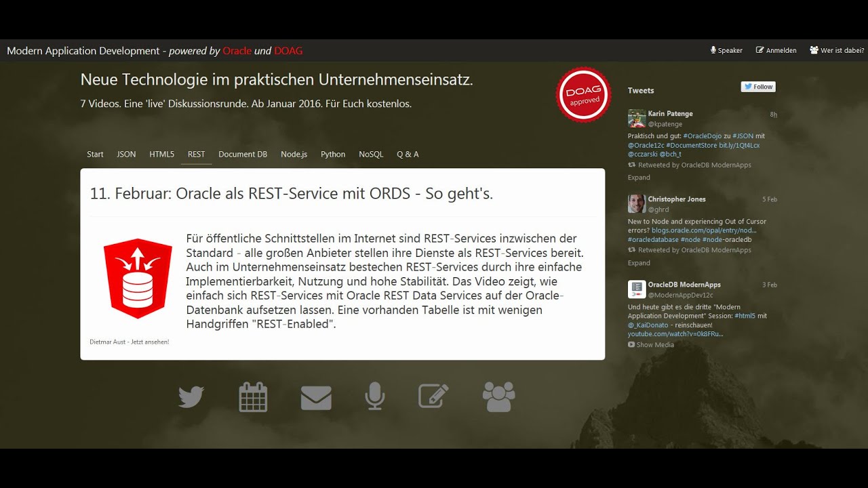
Task: Switch to the NoSQL tab
Action: (x=371, y=155)
